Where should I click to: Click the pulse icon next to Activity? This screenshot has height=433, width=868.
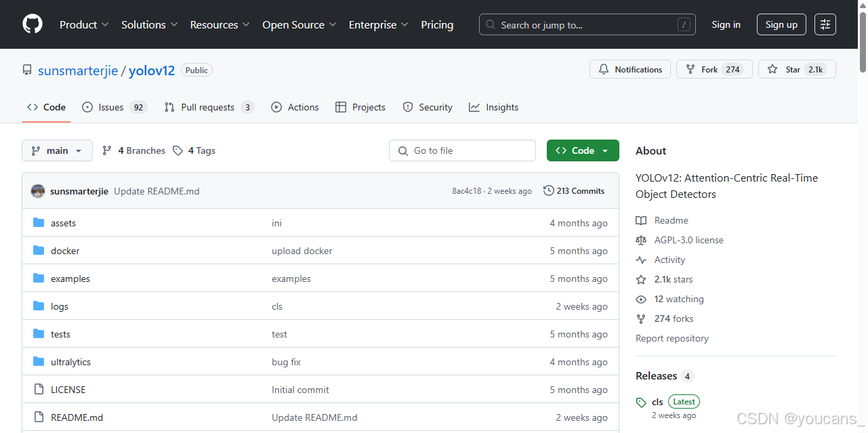[641, 260]
